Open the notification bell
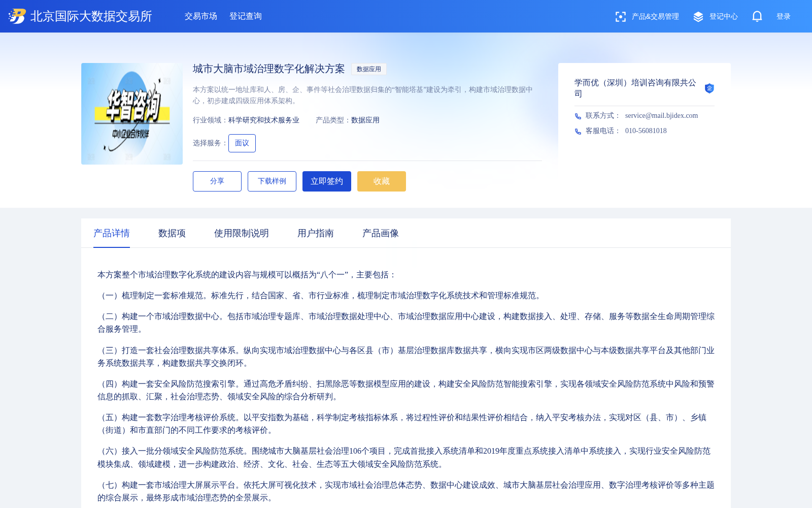This screenshot has width=812, height=508. point(757,16)
